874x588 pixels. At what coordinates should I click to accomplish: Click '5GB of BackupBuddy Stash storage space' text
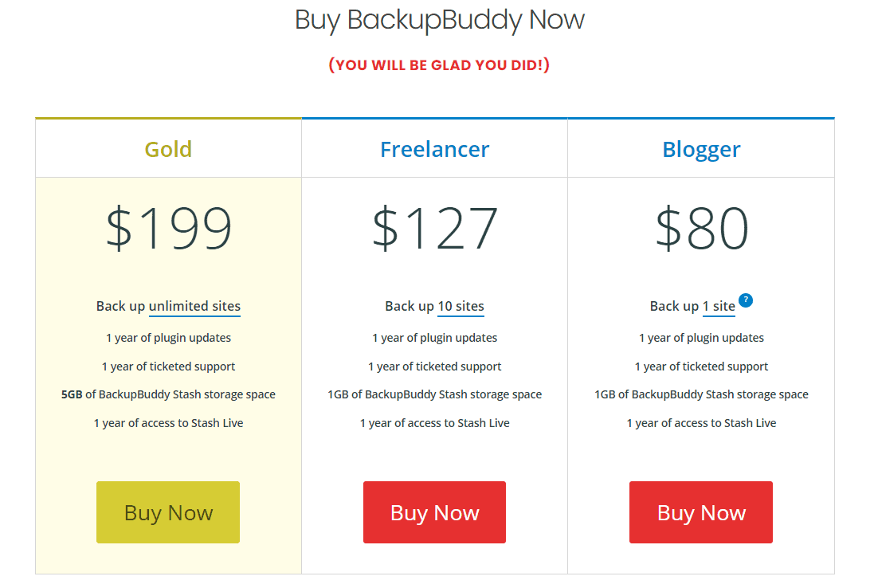168,394
